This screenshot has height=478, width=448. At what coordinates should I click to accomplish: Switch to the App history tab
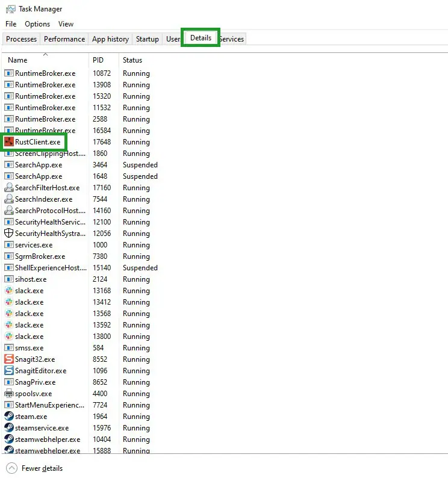tap(110, 39)
